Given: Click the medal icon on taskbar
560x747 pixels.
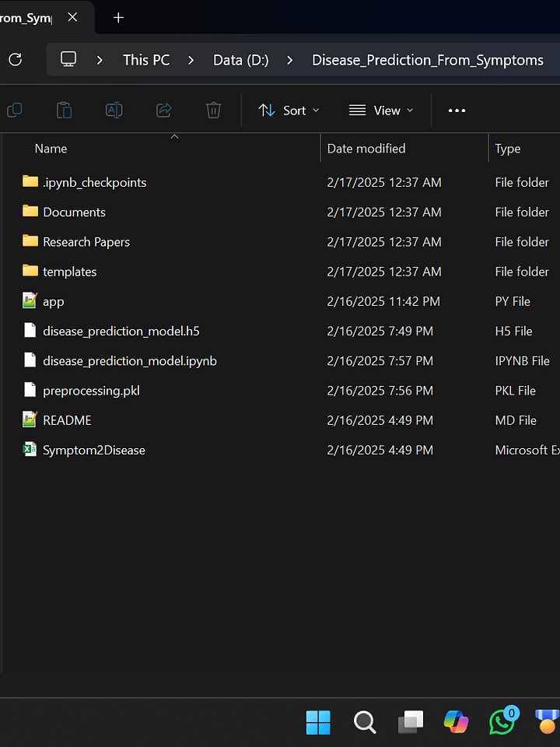Looking at the screenshot, I should (548, 722).
